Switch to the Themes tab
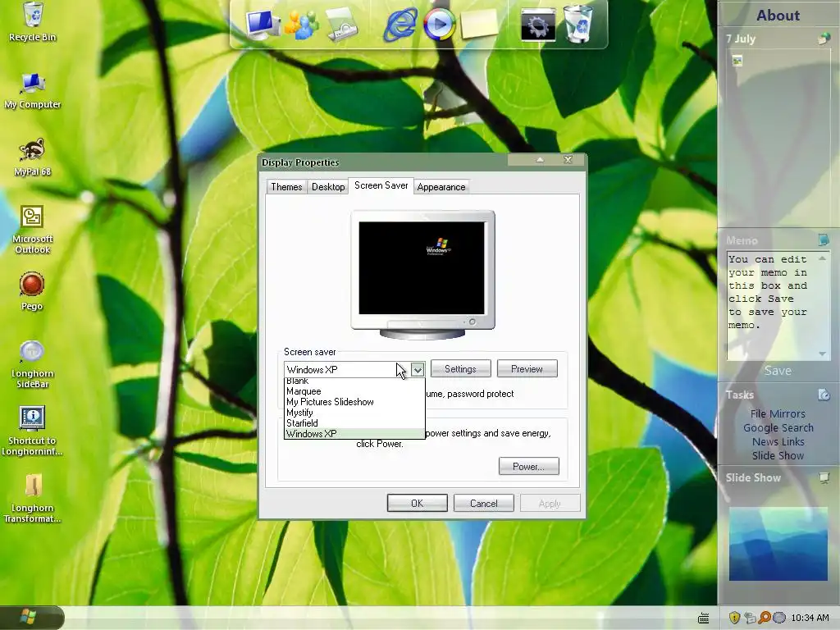Viewport: 840px width, 630px height. tap(286, 187)
